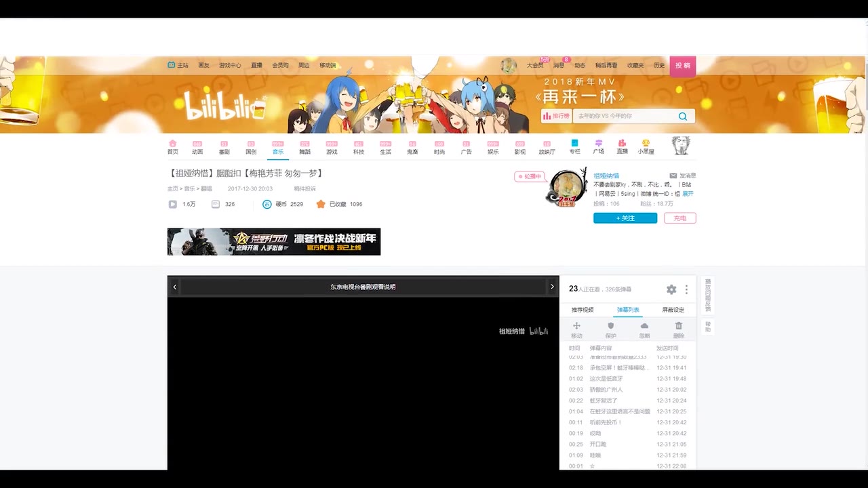868x488 pixels.
Task: Click the user avatar in top navigation
Action: [509, 65]
